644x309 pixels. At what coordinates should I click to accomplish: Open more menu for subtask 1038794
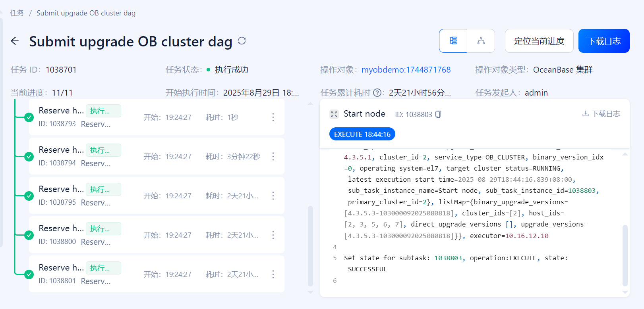pyautogui.click(x=273, y=156)
